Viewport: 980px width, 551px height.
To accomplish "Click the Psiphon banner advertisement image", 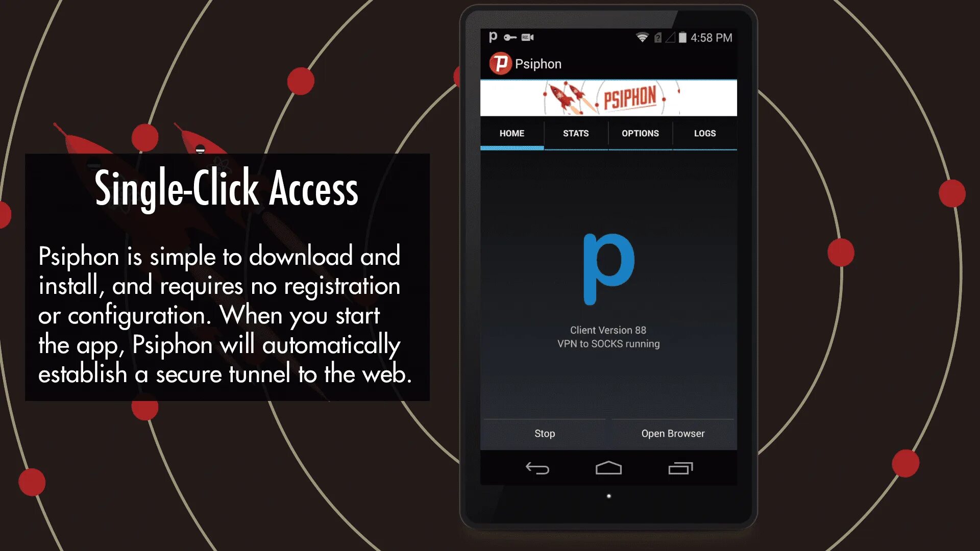I will [x=608, y=97].
